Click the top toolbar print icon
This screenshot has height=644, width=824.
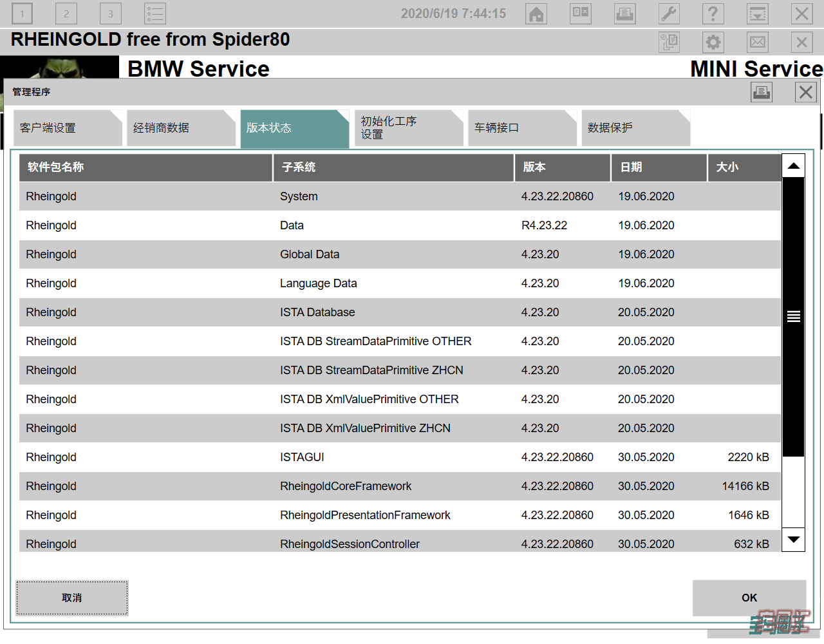[x=624, y=14]
